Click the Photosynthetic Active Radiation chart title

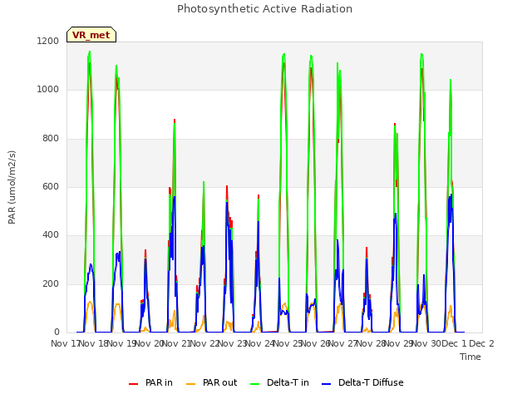click(264, 9)
